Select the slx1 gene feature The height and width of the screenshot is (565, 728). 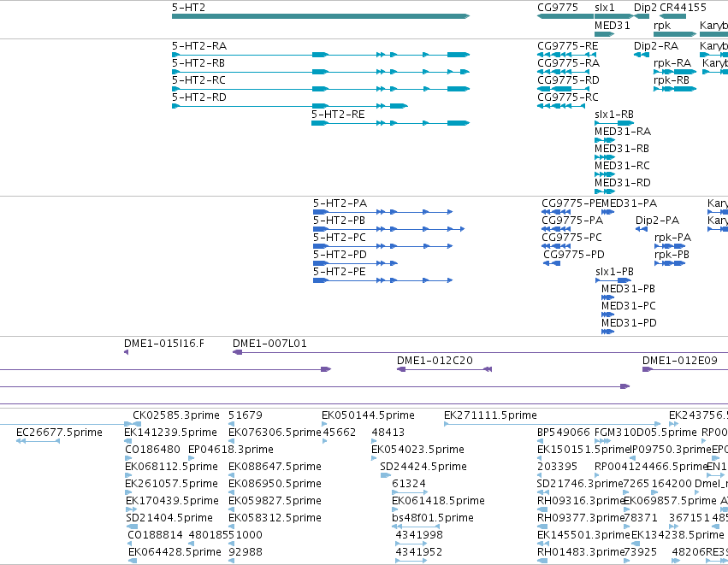pos(613,16)
